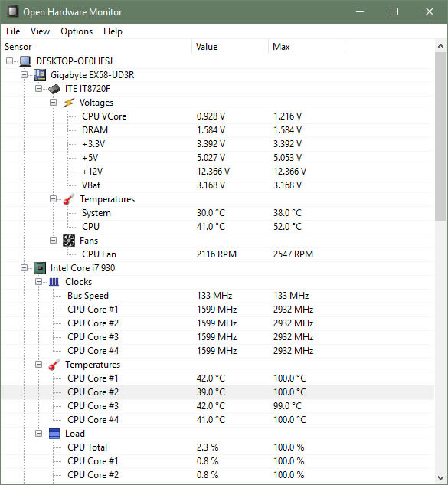Click the 2547 RPM max value
This screenshot has width=448, height=485.
(293, 254)
